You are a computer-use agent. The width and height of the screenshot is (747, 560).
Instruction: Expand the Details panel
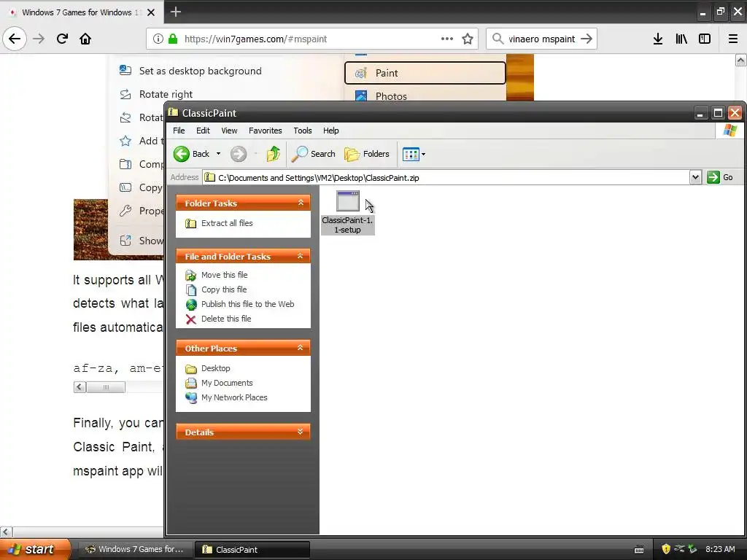point(300,432)
